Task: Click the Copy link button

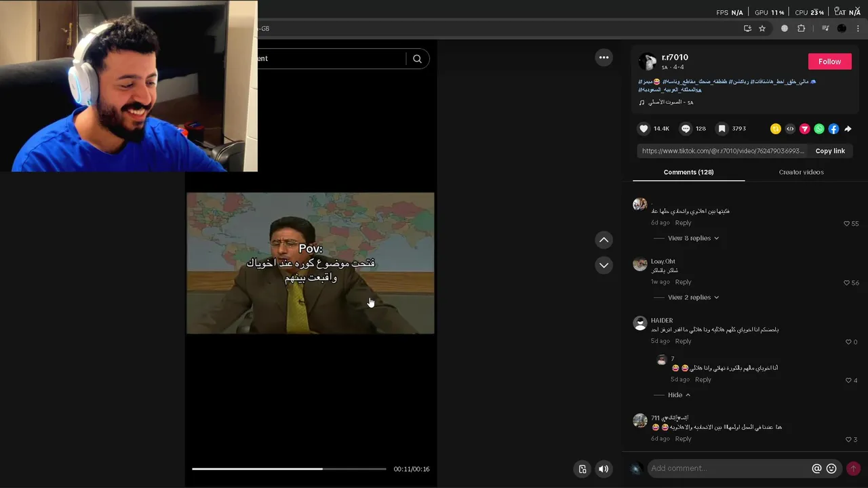Action: 830,151
